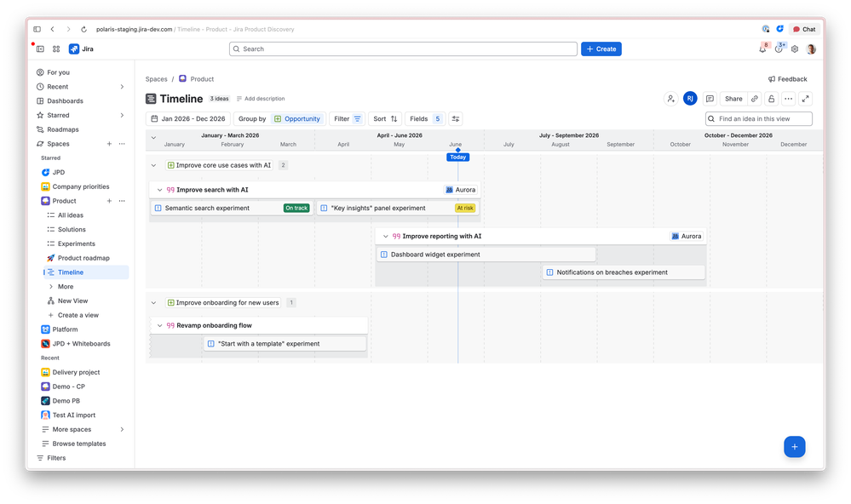
Task: Enter fullscreen with expand arrows icon
Action: tap(805, 99)
